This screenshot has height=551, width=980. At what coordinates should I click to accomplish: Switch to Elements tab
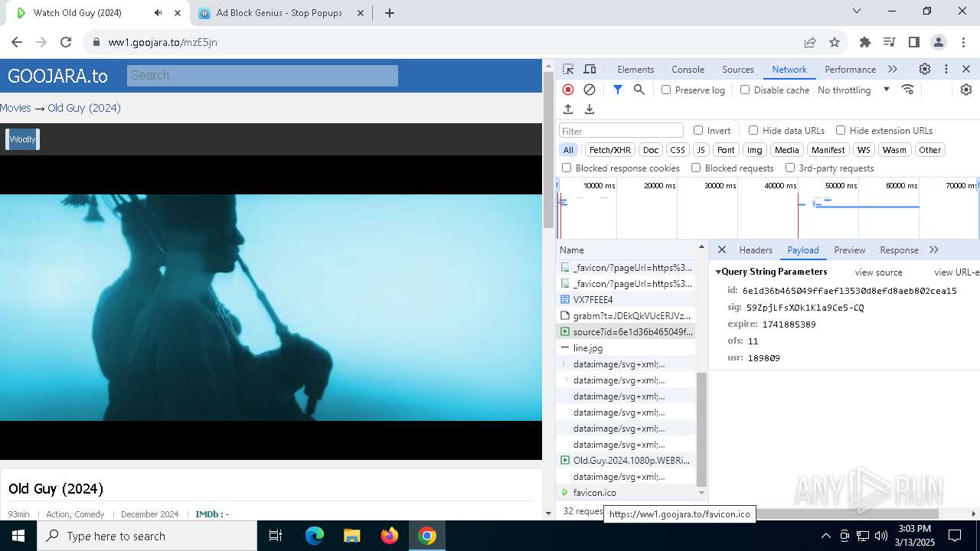(635, 69)
